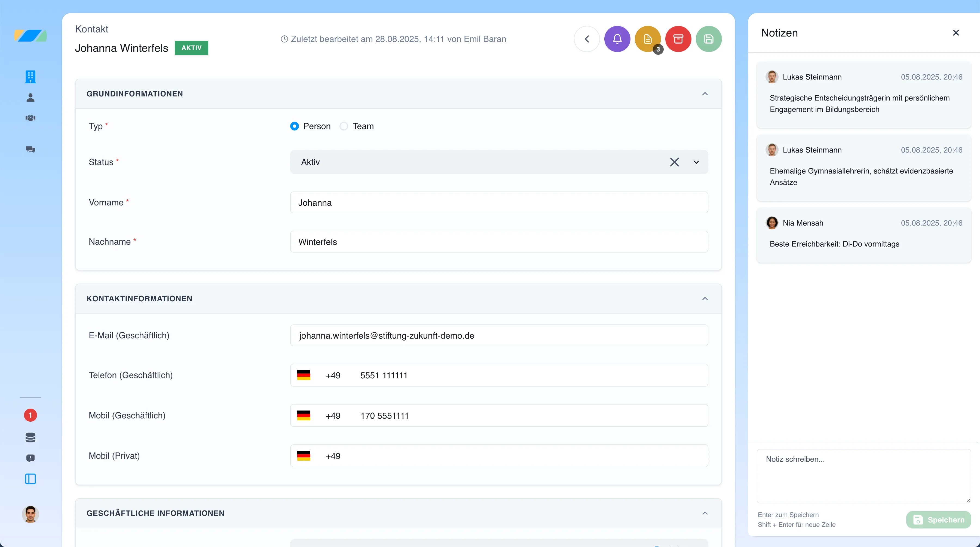
Task: Click into the Nachname field
Action: 499,242
